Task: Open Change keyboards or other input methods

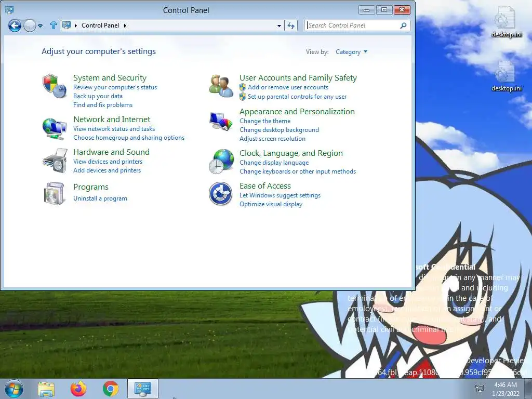Action: [298, 171]
